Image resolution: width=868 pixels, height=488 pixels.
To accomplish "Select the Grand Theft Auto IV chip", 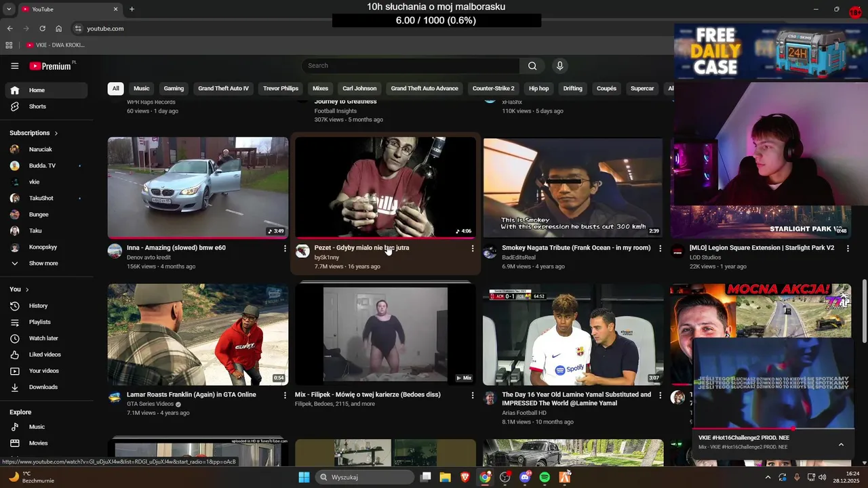I will (x=223, y=88).
